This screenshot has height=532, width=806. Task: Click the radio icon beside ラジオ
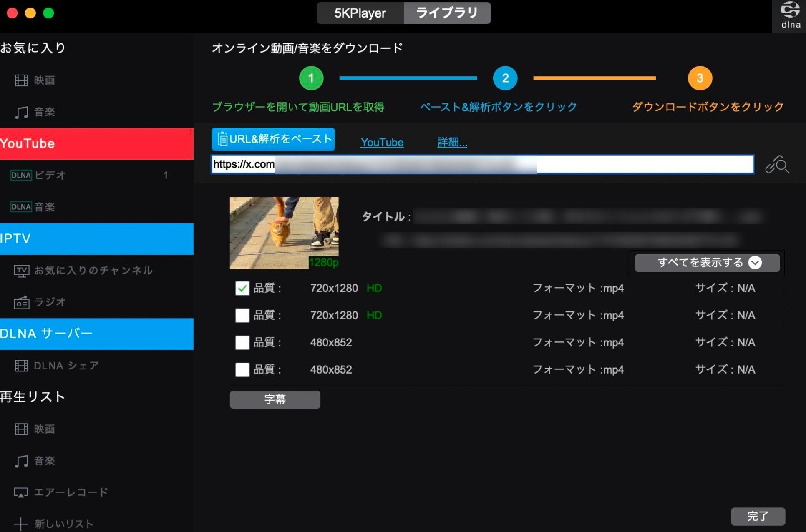pyautogui.click(x=22, y=302)
